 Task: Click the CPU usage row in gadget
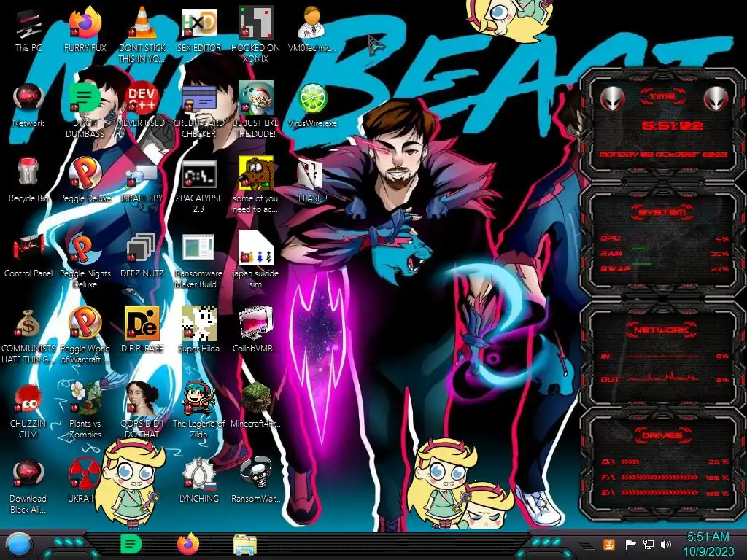point(665,238)
